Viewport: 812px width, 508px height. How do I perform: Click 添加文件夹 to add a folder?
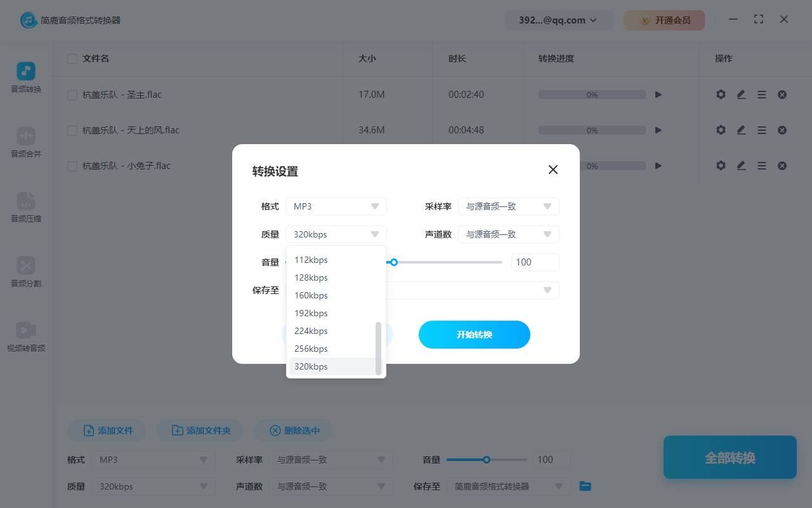[x=200, y=430]
